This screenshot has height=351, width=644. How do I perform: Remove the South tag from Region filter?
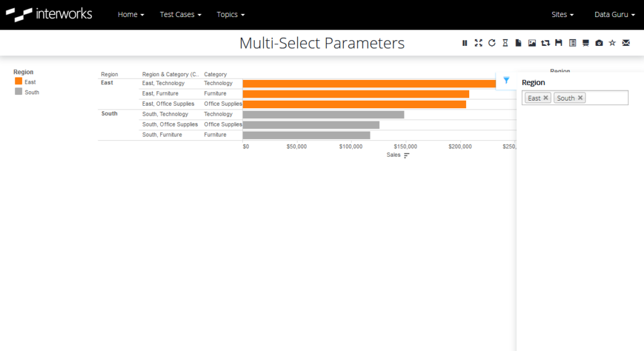[x=580, y=98]
